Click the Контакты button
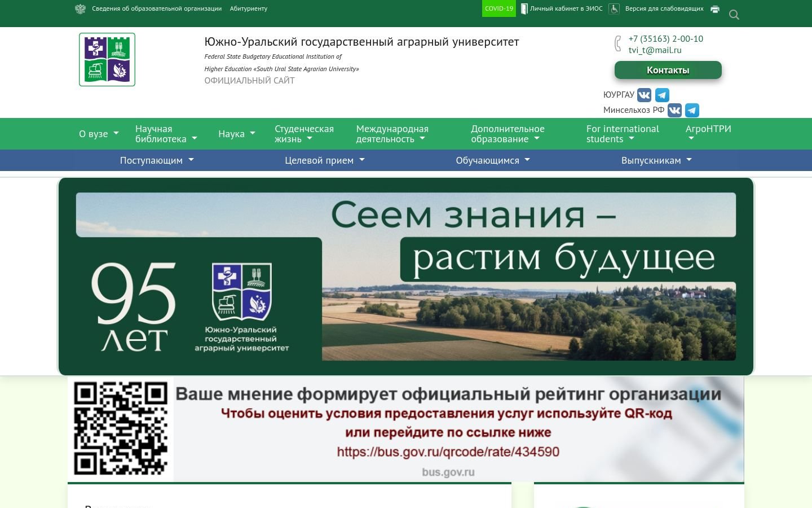The width and height of the screenshot is (812, 508). point(668,70)
